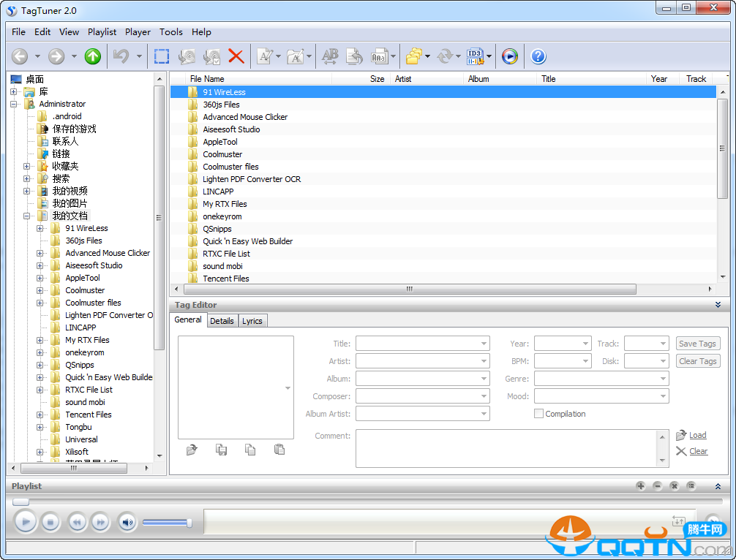Click add-to-playlist plus icon
736x560 pixels.
point(640,486)
